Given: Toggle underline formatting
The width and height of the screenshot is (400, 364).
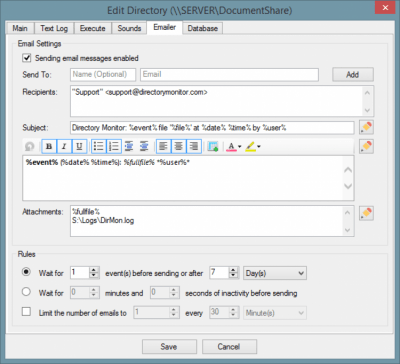Looking at the screenshot, I should [x=79, y=146].
